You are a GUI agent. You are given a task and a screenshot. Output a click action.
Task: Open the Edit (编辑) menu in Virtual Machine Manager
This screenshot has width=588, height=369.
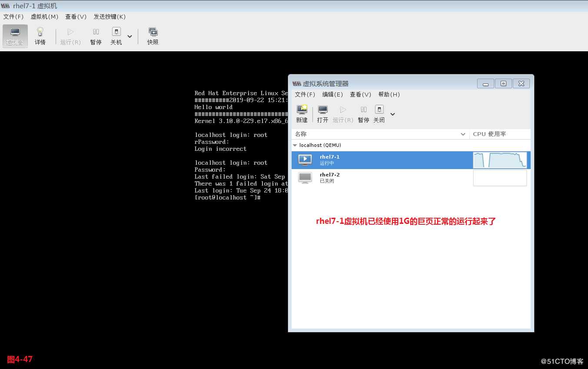[333, 94]
